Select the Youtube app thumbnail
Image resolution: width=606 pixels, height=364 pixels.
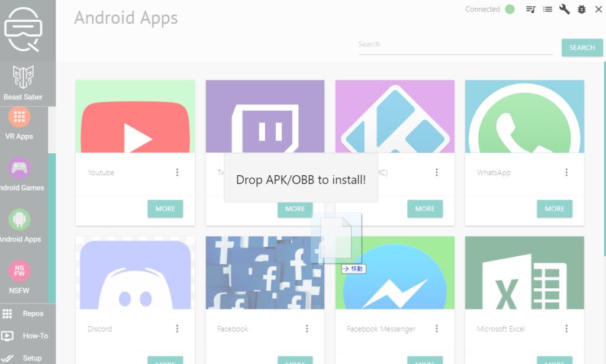click(x=136, y=117)
